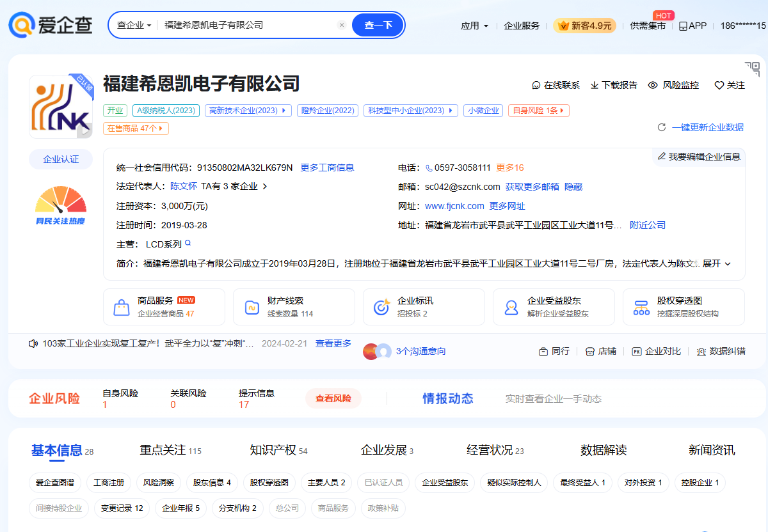Select the 工商注册 chip
The height and width of the screenshot is (532, 768).
coord(109,483)
